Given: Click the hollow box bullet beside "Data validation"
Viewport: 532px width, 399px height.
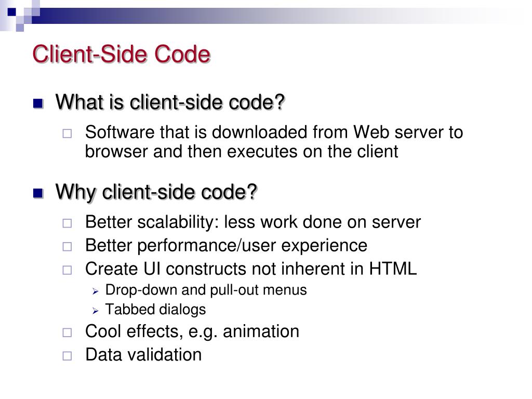Looking at the screenshot, I should click(x=67, y=356).
